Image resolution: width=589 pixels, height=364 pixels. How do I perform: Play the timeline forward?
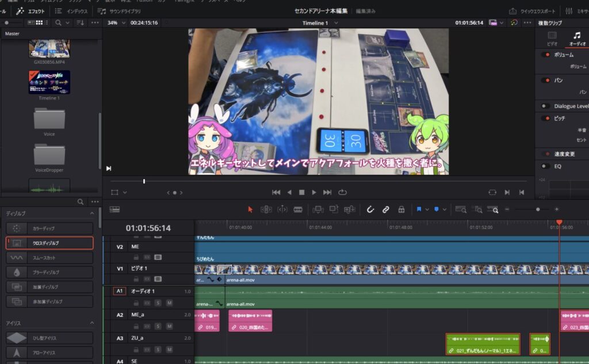(x=314, y=192)
